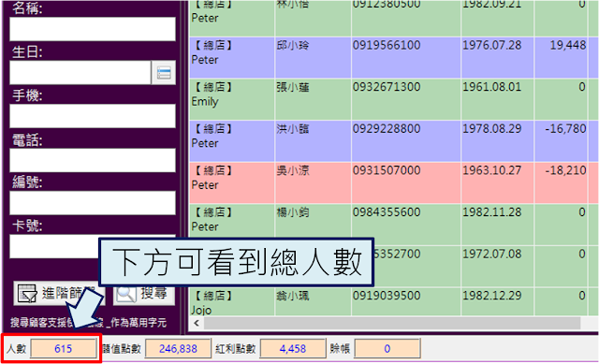Select the row for customer 邱小玲

coord(393,57)
